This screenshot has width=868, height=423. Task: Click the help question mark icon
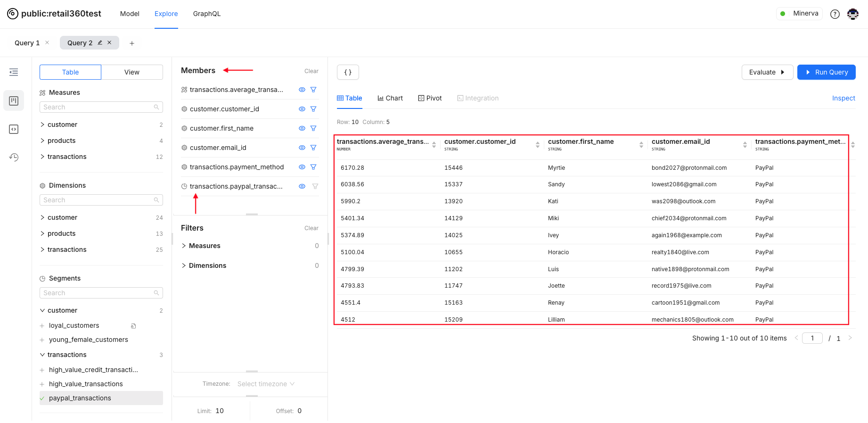point(835,14)
